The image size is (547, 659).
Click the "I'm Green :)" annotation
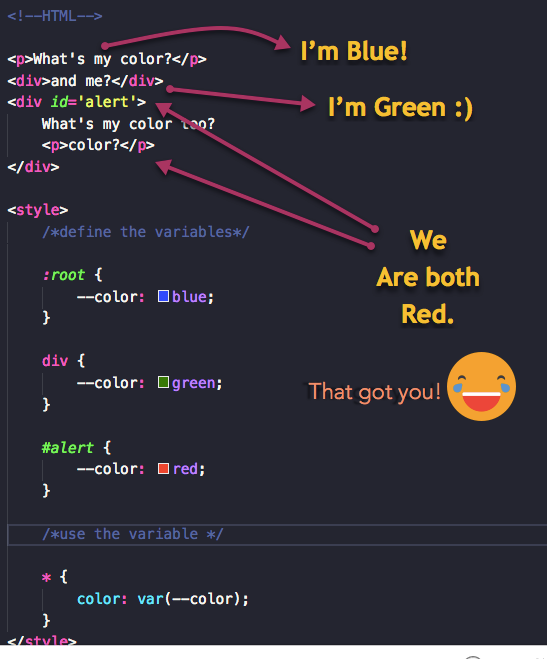400,108
